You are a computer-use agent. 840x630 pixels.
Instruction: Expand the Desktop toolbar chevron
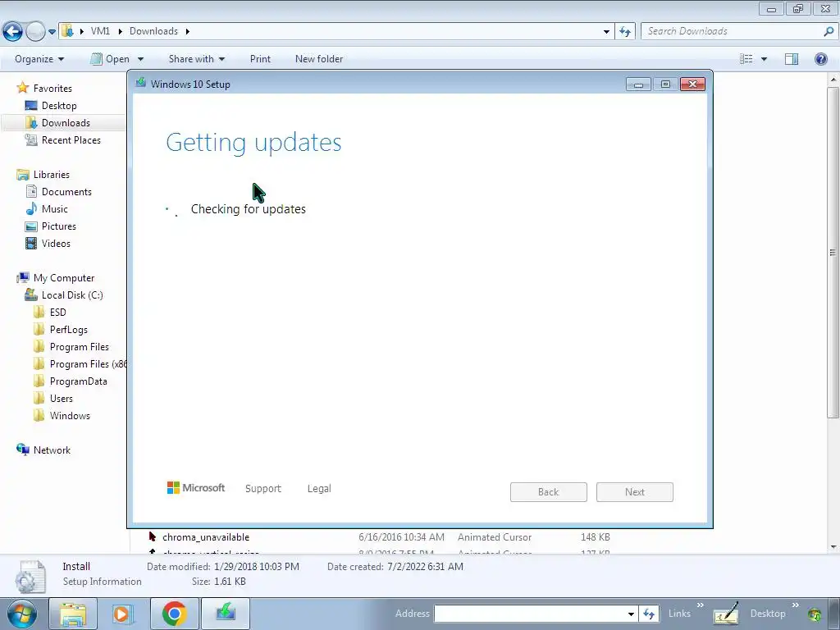coord(796,605)
